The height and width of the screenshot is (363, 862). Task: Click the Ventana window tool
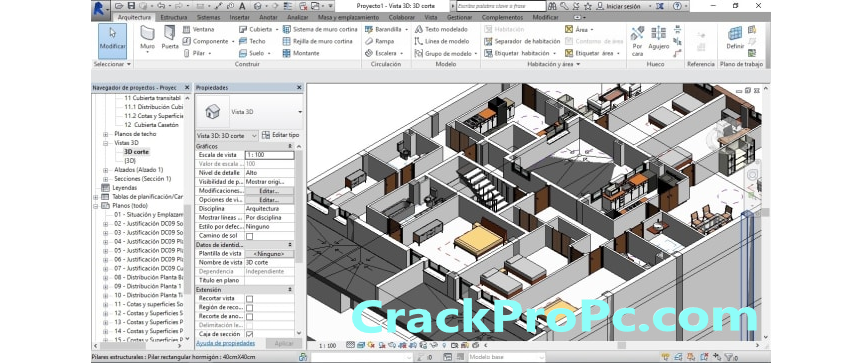coord(198,29)
